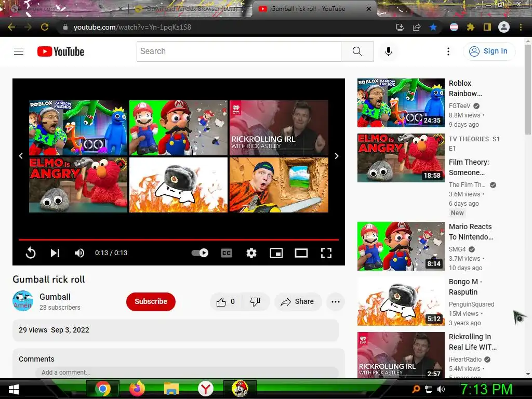Open player settings gear
Image resolution: width=532 pixels, height=399 pixels.
click(251, 253)
